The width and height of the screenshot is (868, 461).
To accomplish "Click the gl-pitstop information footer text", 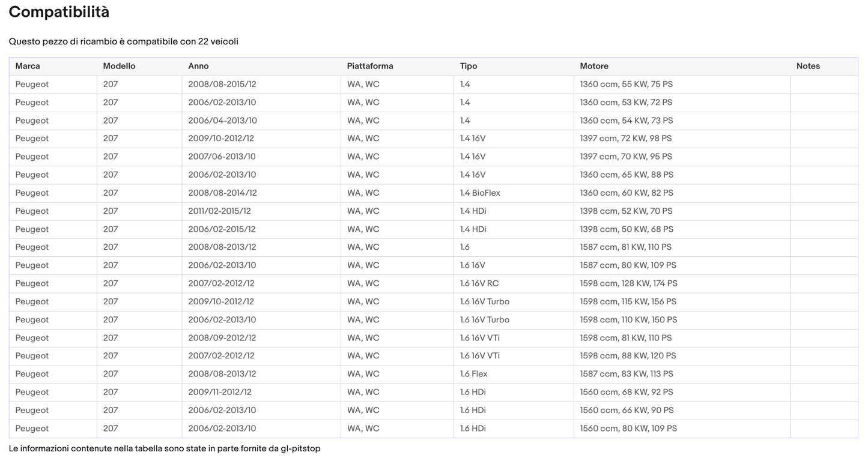I will pyautogui.click(x=165, y=448).
